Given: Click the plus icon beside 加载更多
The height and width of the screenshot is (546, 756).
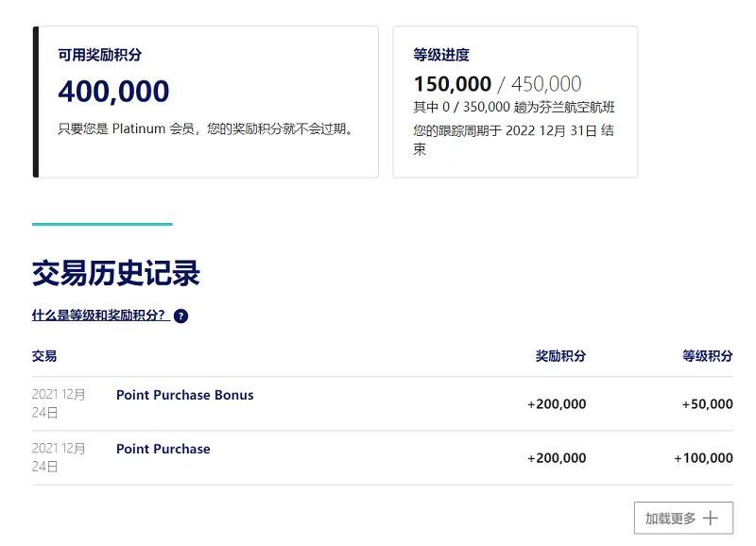Looking at the screenshot, I should tap(712, 519).
